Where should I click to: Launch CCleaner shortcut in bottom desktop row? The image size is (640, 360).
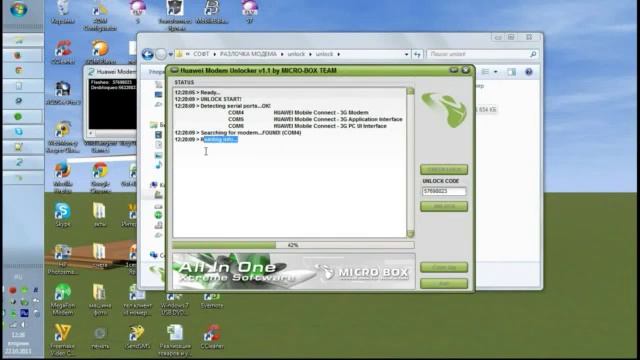coord(212,336)
